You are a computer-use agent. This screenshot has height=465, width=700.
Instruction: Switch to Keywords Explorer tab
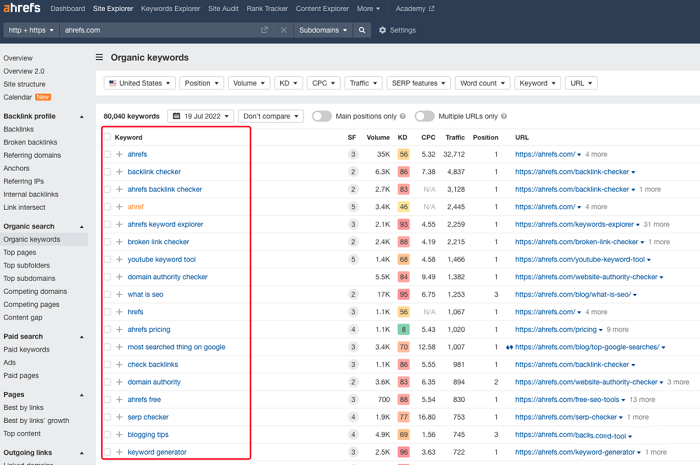pos(170,8)
